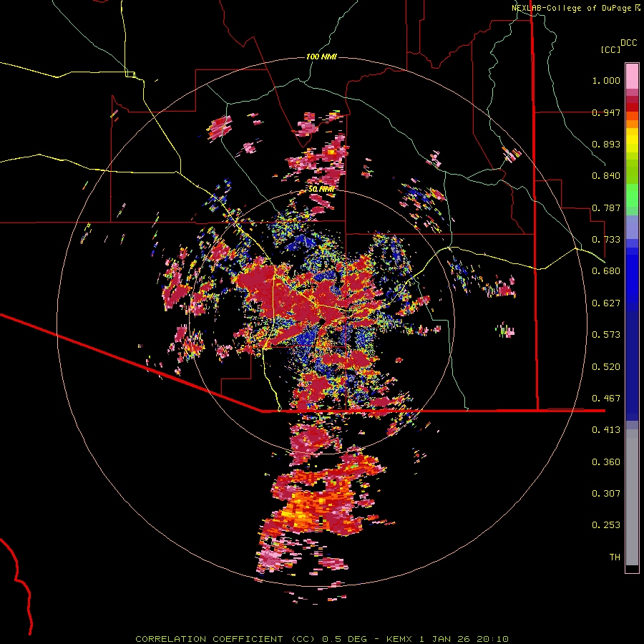This screenshot has width=644, height=644.
Task: Click the 0.307 scale value
Action: [x=606, y=494]
